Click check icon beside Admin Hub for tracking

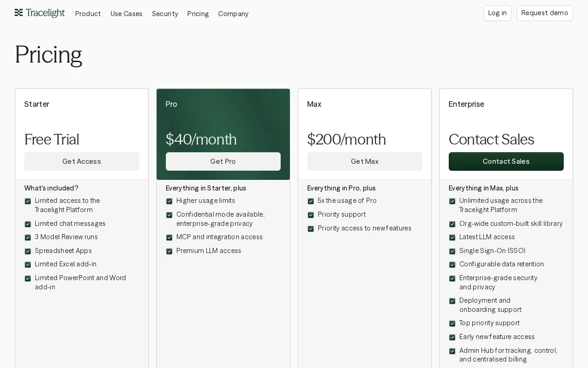tap(452, 351)
